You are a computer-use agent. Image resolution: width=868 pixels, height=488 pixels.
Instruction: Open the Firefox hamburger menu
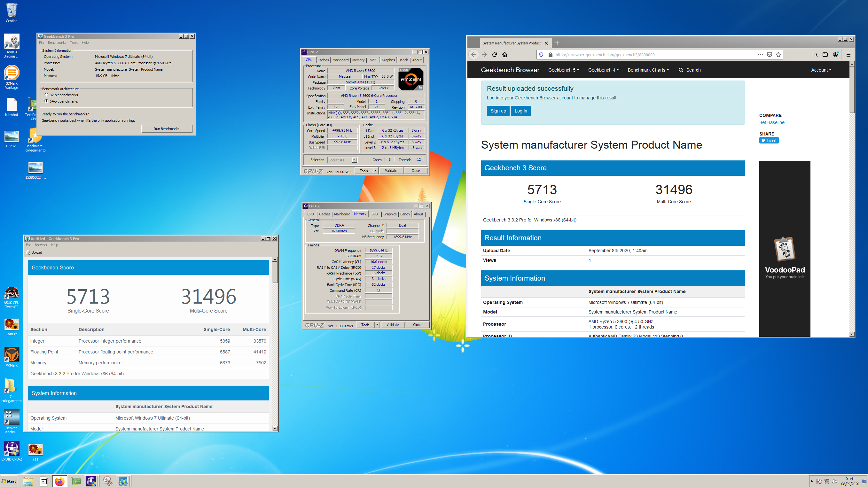(x=848, y=55)
